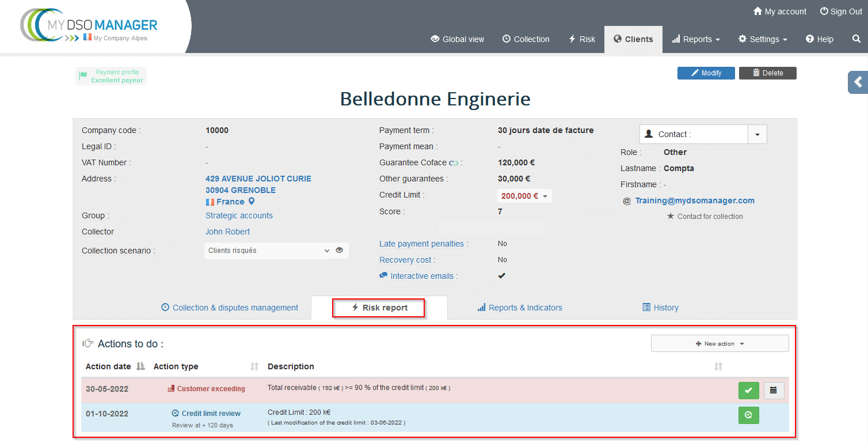Screen dimensions: 868x443
Task: Click calendar icon to reschedule Customer exceeding action
Action: [774, 391]
